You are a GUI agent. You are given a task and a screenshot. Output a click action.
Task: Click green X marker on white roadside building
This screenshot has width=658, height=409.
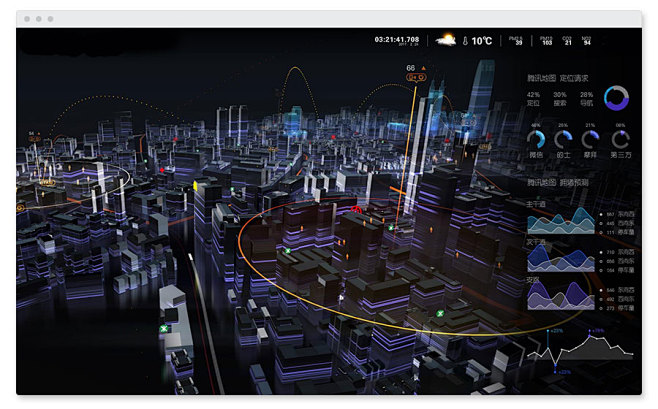[x=164, y=328]
